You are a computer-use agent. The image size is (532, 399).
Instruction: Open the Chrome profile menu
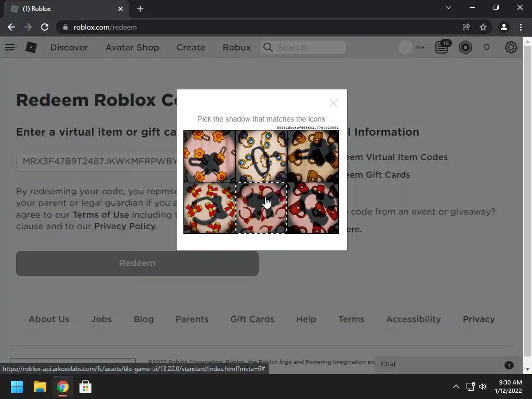(x=504, y=27)
